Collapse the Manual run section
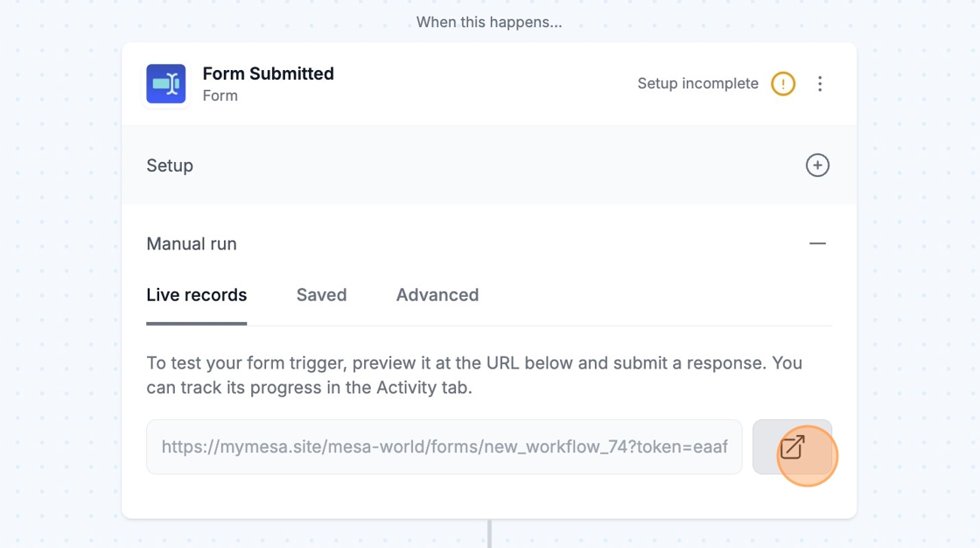Viewport: 980px width, 548px height. 817,244
